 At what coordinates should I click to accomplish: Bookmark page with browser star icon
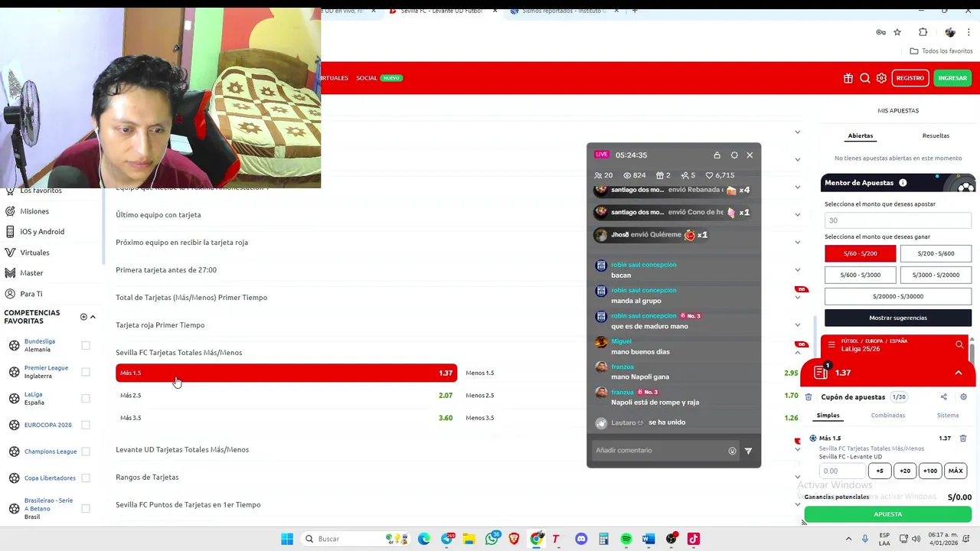click(x=897, y=32)
